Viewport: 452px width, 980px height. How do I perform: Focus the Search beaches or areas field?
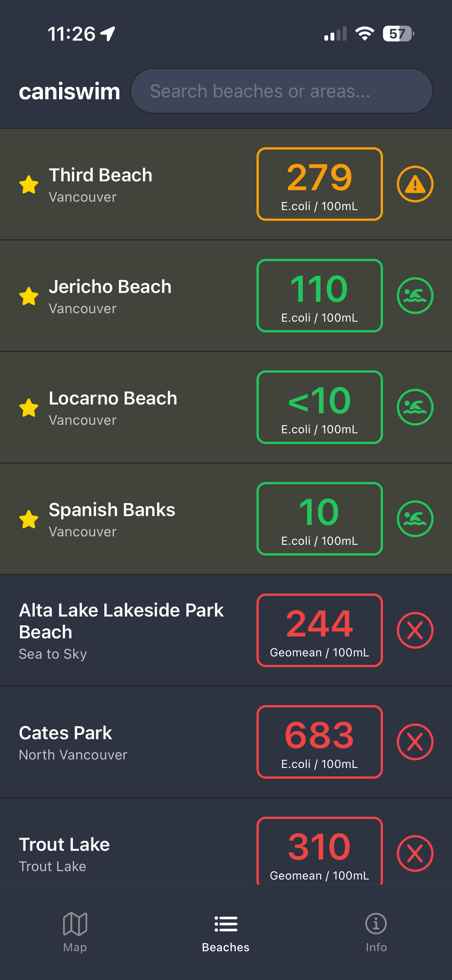pyautogui.click(x=282, y=91)
